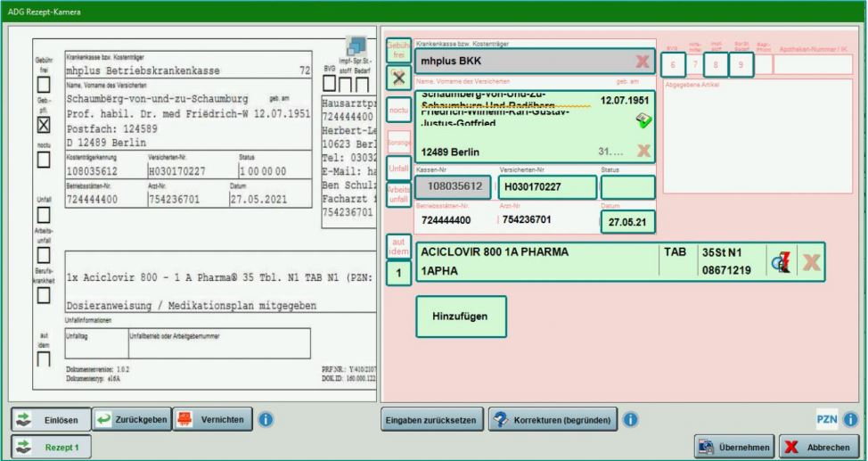Toggle Unfall in the right form

pos(398,169)
